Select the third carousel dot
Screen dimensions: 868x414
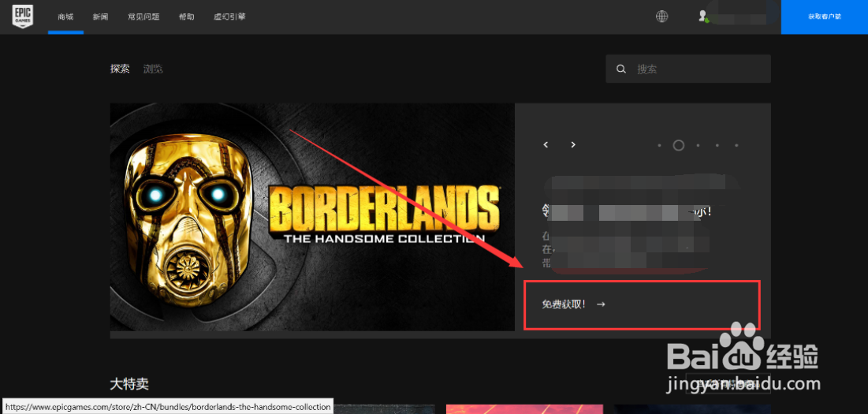coord(698,146)
